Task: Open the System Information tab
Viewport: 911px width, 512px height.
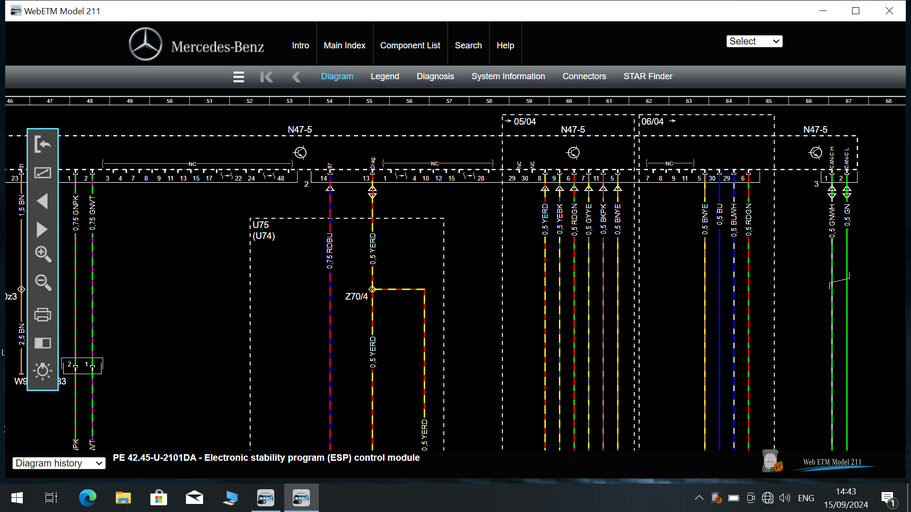Action: [508, 76]
